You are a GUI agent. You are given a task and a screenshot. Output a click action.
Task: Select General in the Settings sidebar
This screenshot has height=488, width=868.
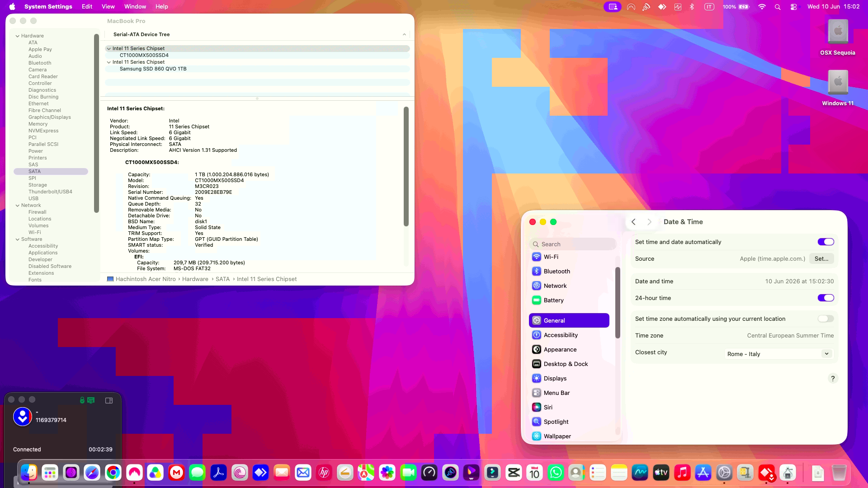(x=569, y=320)
